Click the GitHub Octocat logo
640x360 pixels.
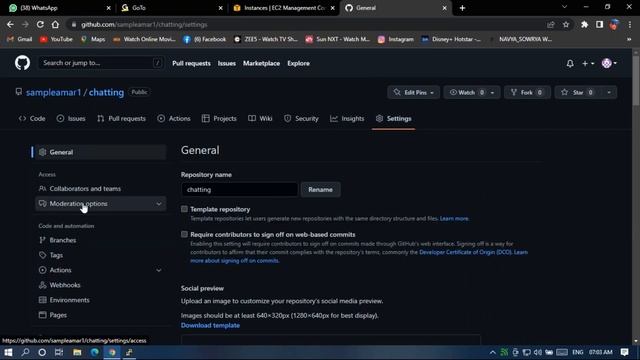click(22, 63)
